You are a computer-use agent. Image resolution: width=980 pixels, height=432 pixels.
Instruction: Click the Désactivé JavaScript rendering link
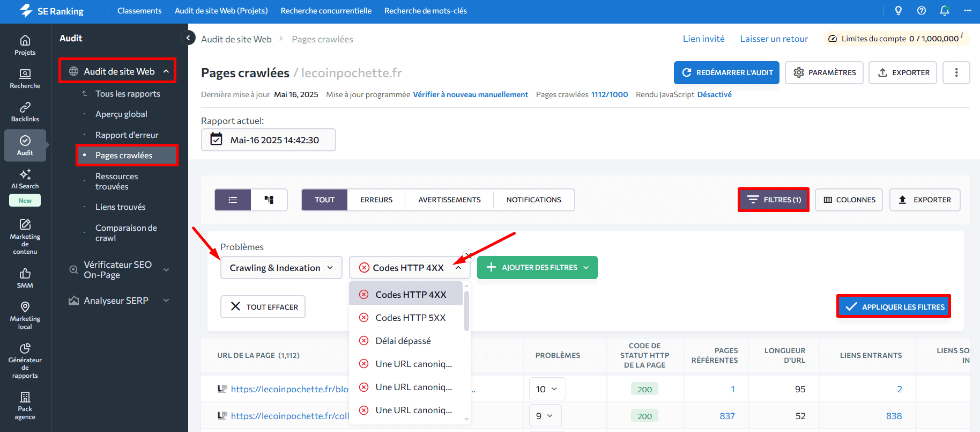pyautogui.click(x=714, y=94)
